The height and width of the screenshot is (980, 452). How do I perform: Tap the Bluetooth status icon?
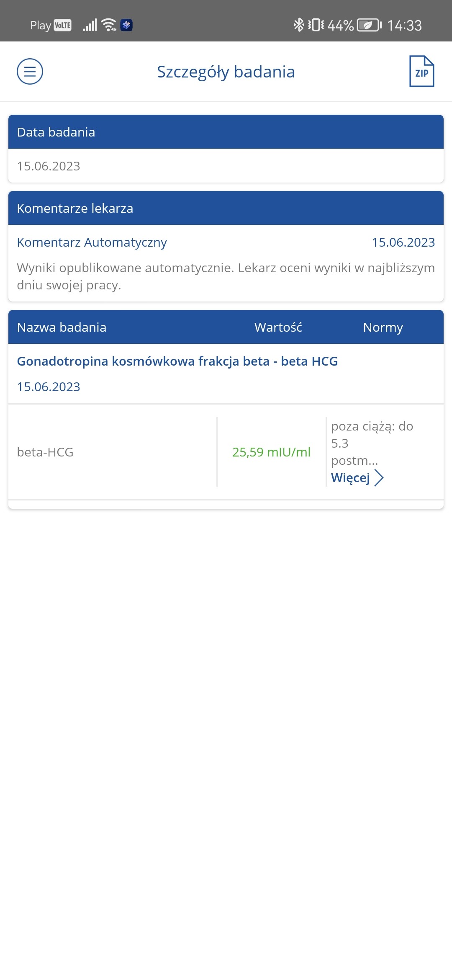click(298, 25)
